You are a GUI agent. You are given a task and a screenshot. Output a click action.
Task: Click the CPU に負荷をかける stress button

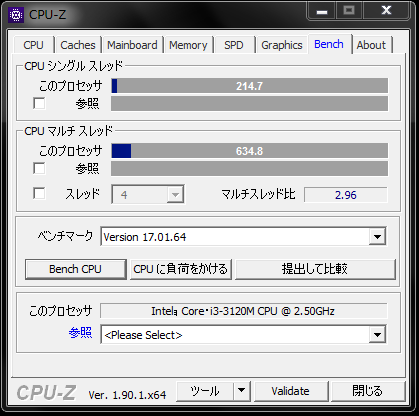coord(181,269)
